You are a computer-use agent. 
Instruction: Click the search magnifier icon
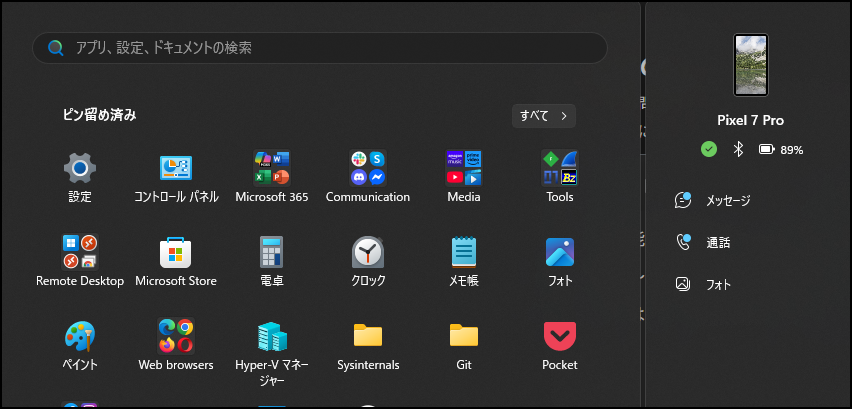click(56, 48)
